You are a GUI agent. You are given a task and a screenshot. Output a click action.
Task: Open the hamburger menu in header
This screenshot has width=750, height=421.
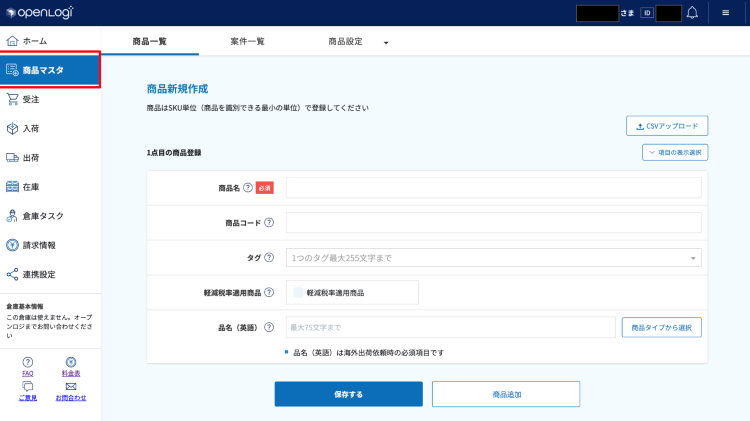[x=726, y=13]
